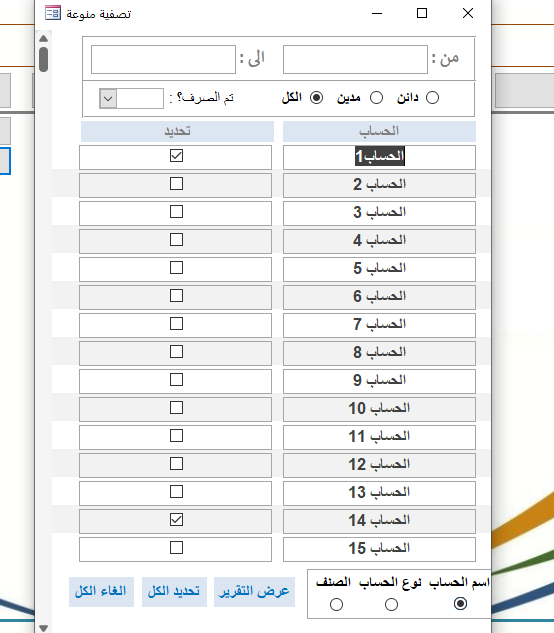Click the scrollbar up arrow
554x633 pixels.
pyautogui.click(x=44, y=39)
